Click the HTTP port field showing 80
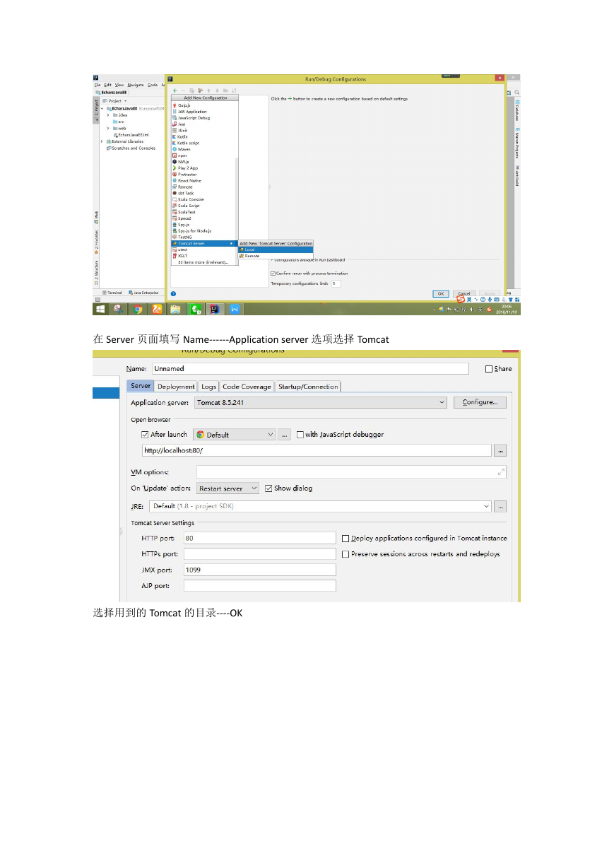Screen dimensions: 614x868 (259, 538)
